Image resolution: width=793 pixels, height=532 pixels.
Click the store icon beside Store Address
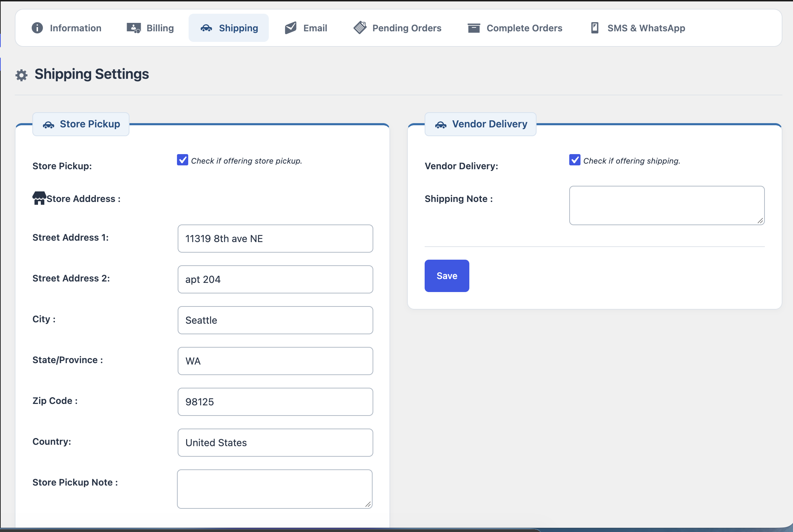39,198
